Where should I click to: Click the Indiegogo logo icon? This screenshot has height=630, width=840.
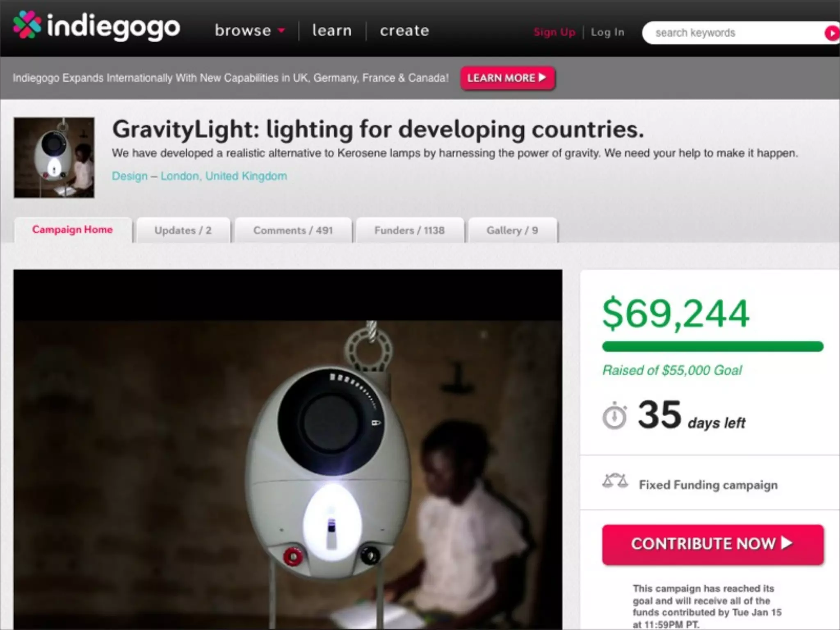point(27,25)
